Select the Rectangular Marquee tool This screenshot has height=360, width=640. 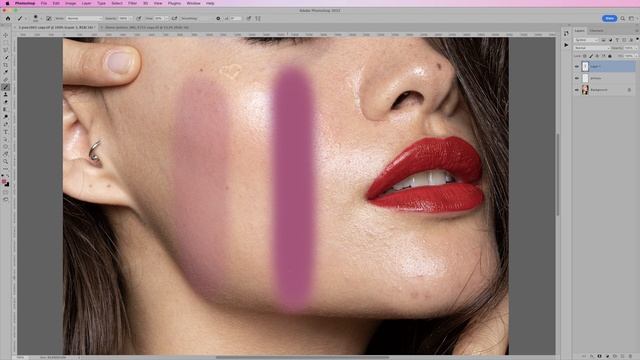[6, 42]
